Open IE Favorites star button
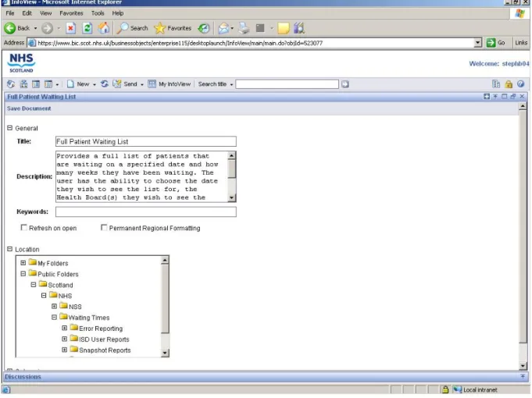This screenshot has width=532, height=398. [173, 28]
